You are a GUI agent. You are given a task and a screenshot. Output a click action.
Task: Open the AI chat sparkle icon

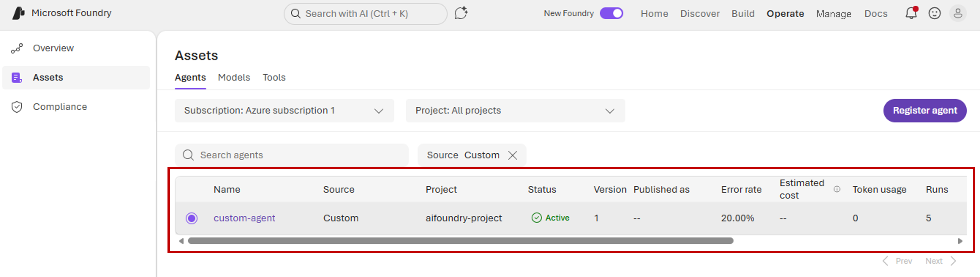click(461, 13)
